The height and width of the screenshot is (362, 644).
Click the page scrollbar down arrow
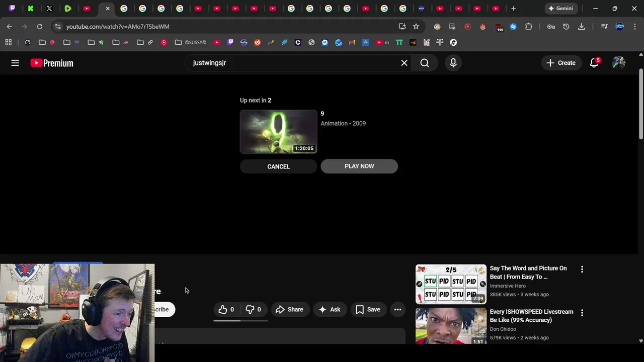click(x=640, y=341)
